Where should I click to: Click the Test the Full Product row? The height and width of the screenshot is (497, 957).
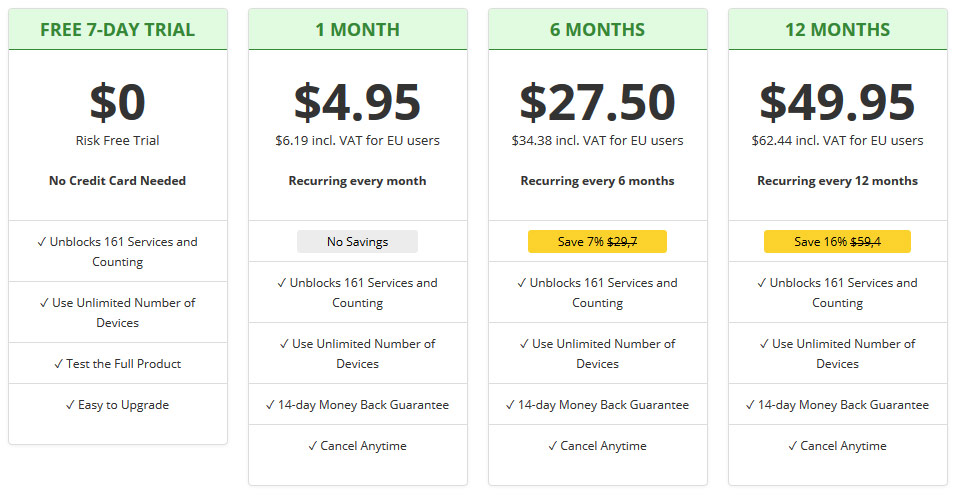(118, 363)
